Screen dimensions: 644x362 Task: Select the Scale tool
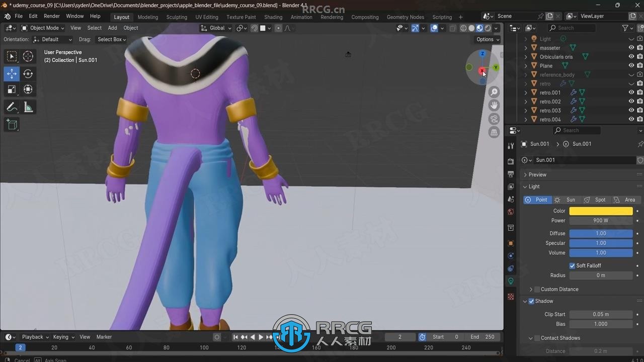[12, 89]
